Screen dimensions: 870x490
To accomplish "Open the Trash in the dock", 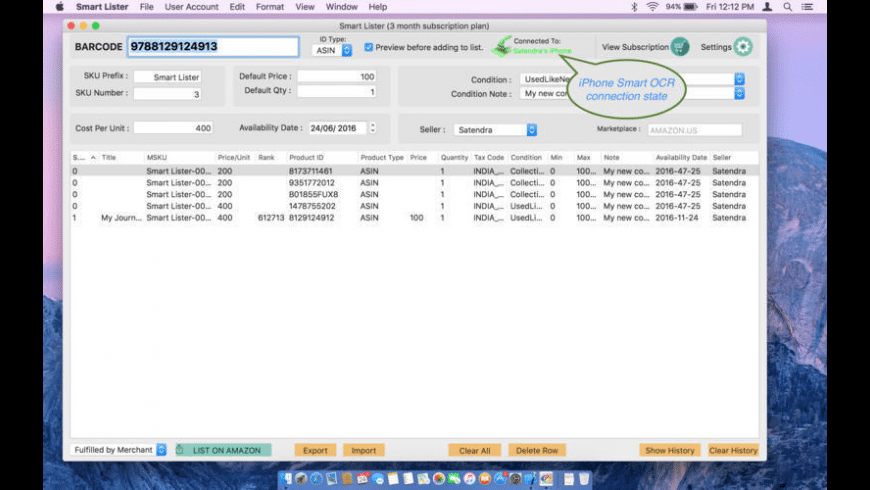I will (584, 478).
